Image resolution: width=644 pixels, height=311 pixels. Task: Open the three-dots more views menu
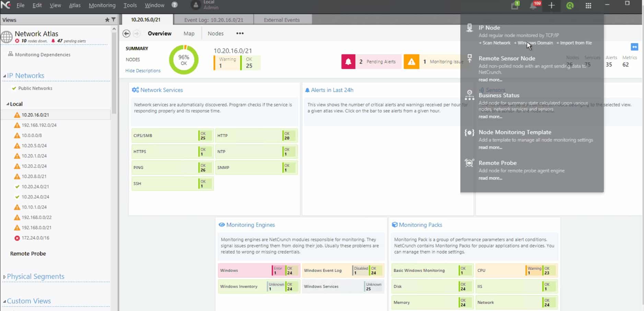click(240, 33)
